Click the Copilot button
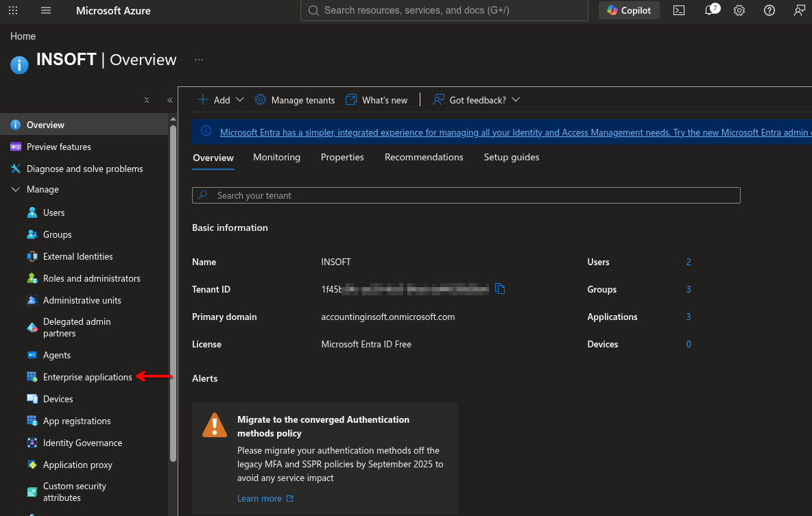The image size is (812, 516). tap(629, 10)
